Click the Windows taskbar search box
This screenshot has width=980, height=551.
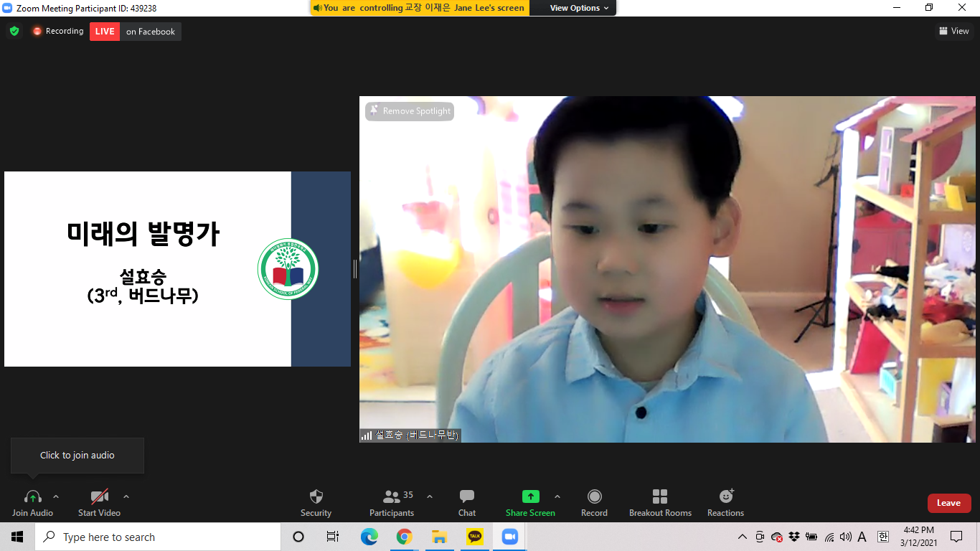[x=158, y=537]
